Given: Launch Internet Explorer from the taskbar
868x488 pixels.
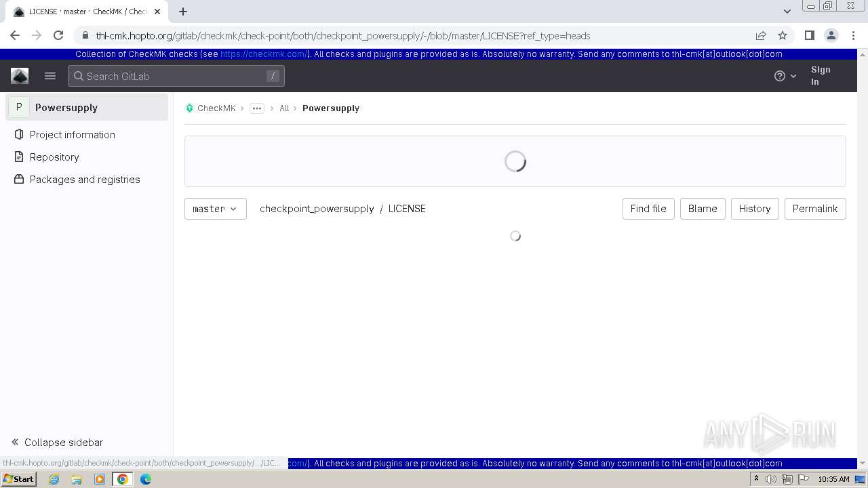Looking at the screenshot, I should [54, 479].
